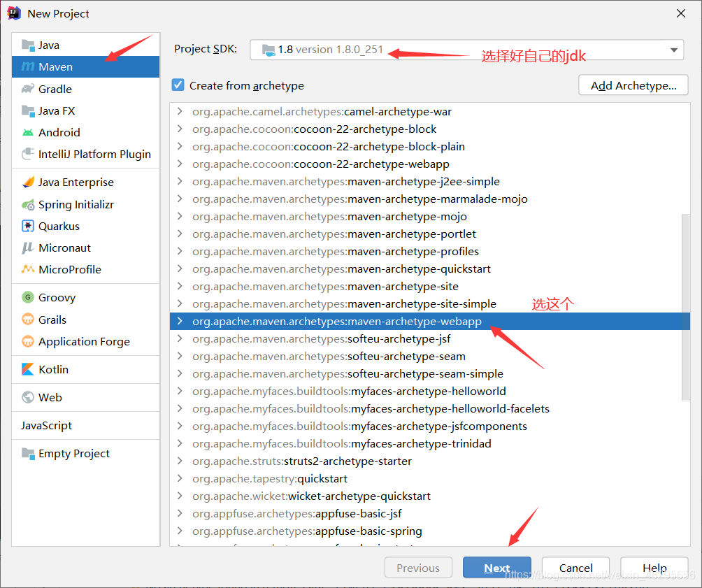
Task: Click the Quarkus icon
Action: [28, 226]
